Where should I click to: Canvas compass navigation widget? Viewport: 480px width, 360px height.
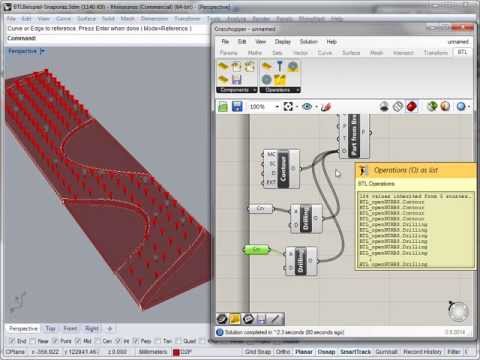[458, 311]
